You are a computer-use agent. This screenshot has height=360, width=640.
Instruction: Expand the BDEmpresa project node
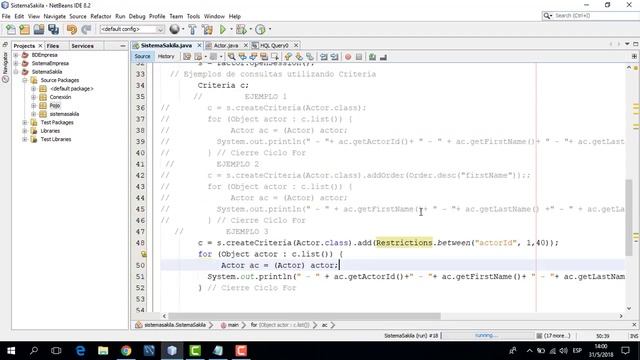coord(16,55)
